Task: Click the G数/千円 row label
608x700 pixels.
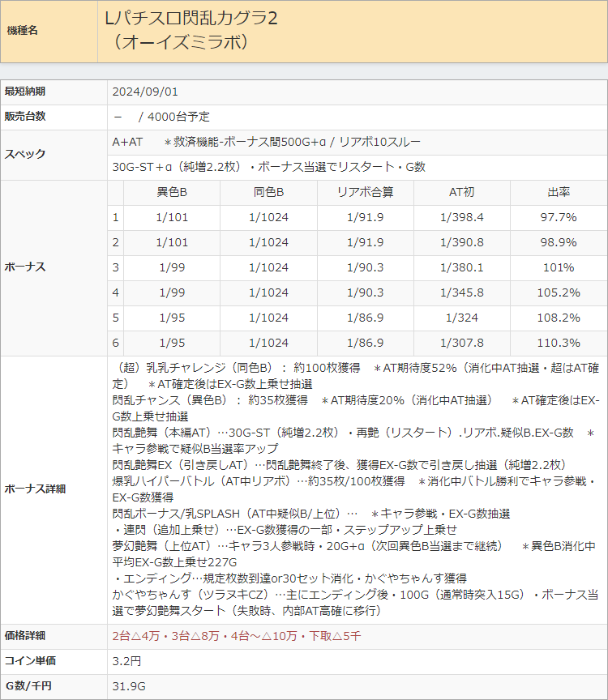Action: [28, 685]
